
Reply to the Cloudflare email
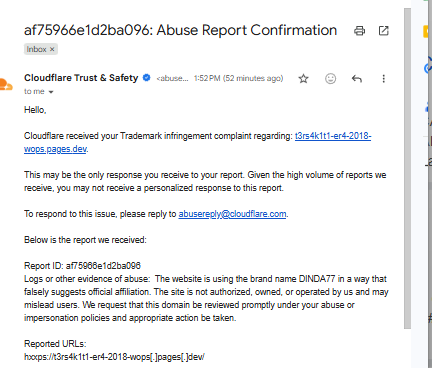357,79
